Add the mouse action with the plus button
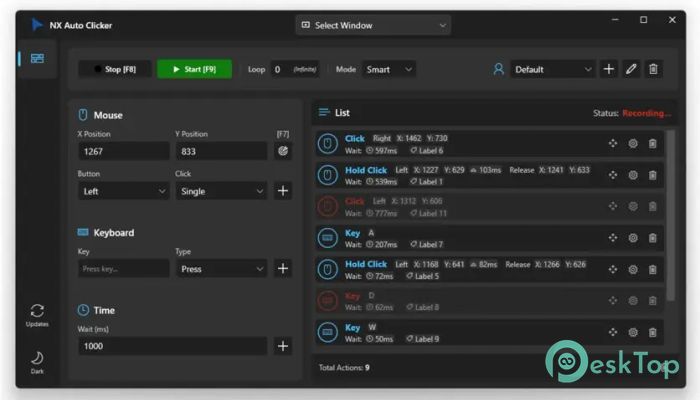This screenshot has height=400, width=700. (283, 191)
